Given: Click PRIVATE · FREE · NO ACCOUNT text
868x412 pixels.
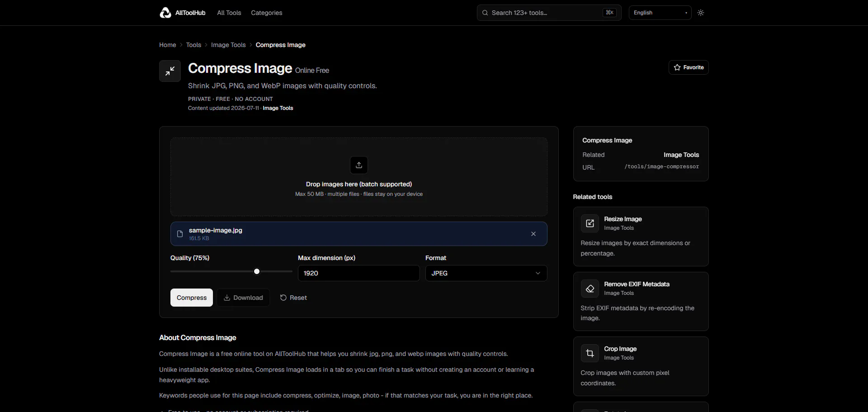Looking at the screenshot, I should tap(231, 99).
